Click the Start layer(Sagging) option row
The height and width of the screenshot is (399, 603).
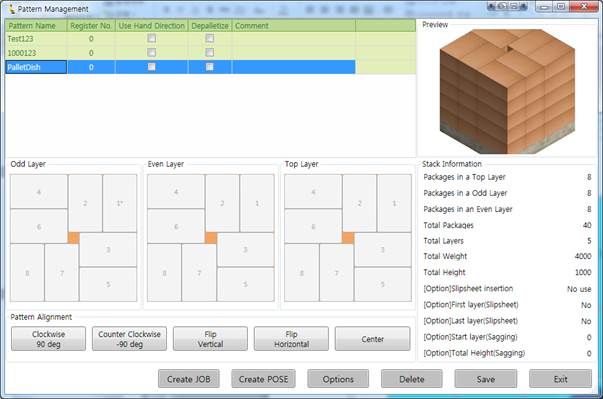507,337
